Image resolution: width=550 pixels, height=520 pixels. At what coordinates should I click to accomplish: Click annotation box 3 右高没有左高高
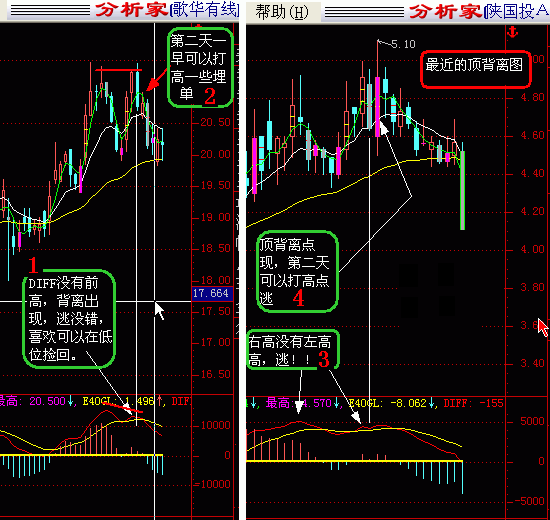coord(293,349)
